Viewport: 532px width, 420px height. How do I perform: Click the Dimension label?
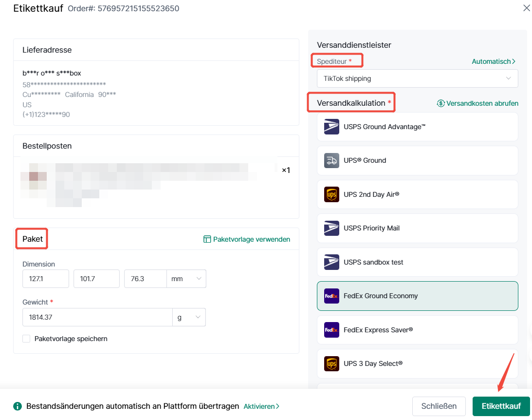pyautogui.click(x=38, y=264)
